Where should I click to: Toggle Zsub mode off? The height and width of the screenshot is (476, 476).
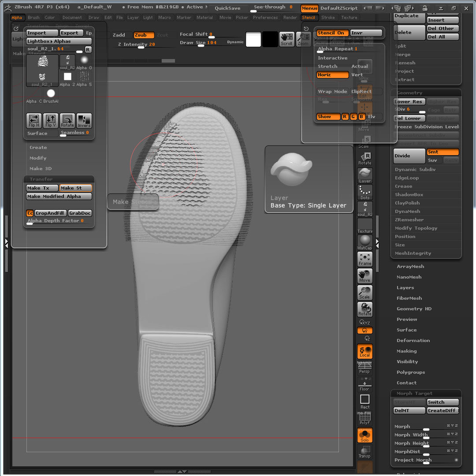[x=144, y=35]
